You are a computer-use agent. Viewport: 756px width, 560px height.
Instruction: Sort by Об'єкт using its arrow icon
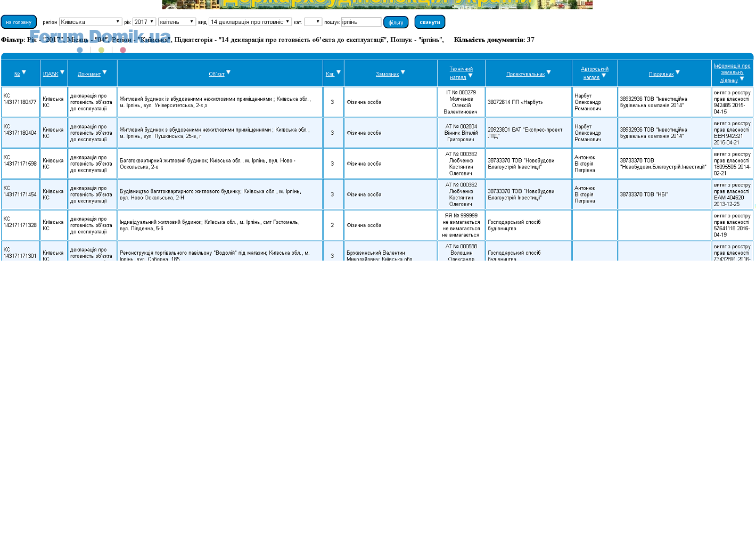pos(228,72)
